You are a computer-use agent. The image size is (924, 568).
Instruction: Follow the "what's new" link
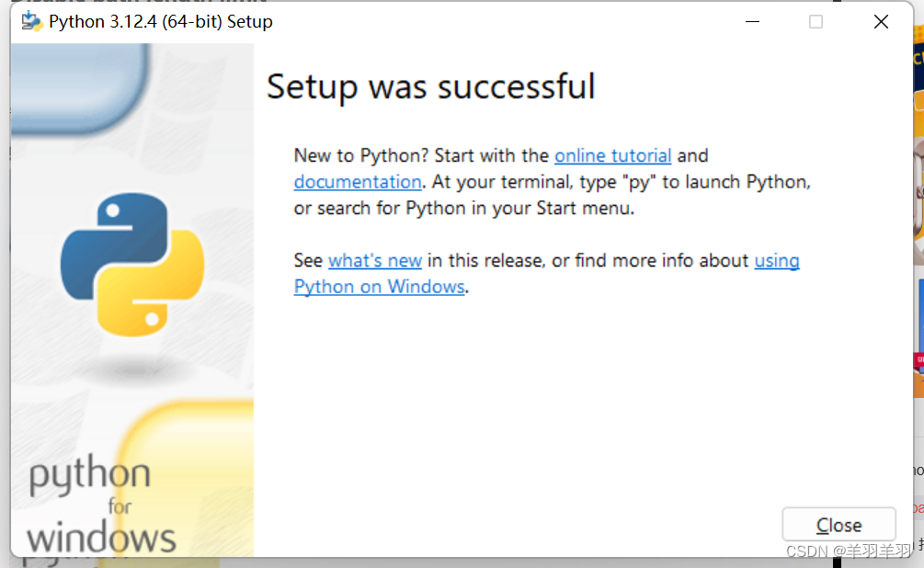[375, 260]
